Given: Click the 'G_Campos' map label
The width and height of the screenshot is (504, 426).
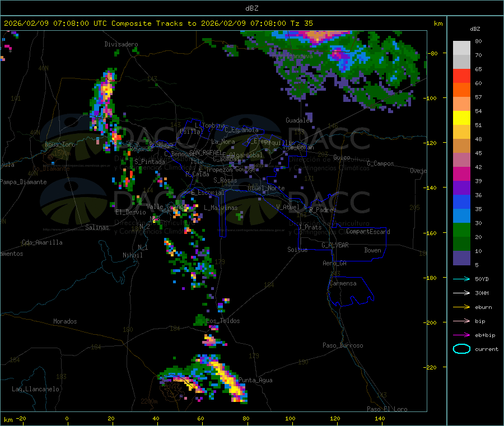Looking at the screenshot, I should click(x=380, y=163).
